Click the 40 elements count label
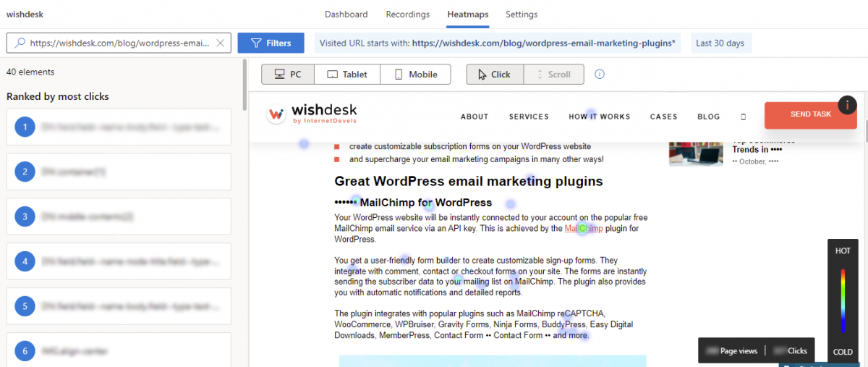 pos(30,72)
